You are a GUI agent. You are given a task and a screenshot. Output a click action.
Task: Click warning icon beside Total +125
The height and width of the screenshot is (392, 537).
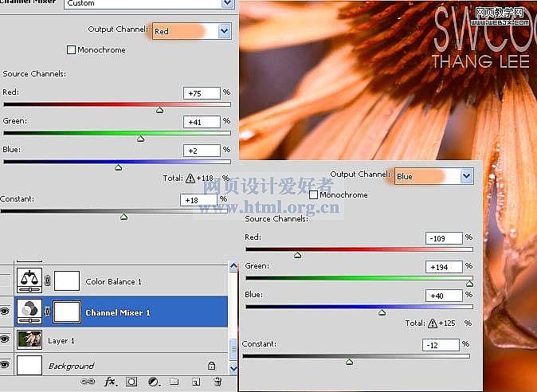(x=433, y=323)
